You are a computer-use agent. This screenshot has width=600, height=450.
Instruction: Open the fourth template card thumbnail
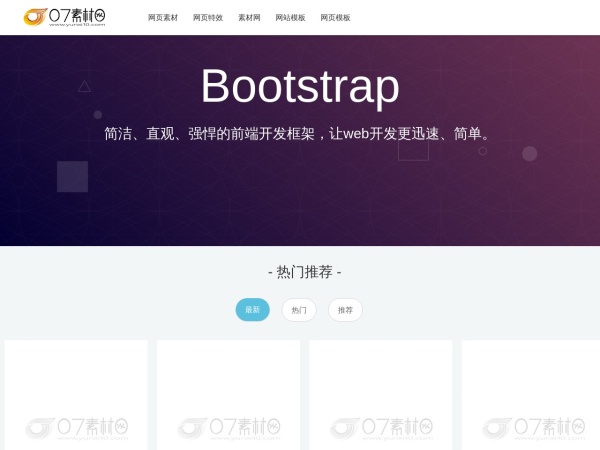coord(531,395)
